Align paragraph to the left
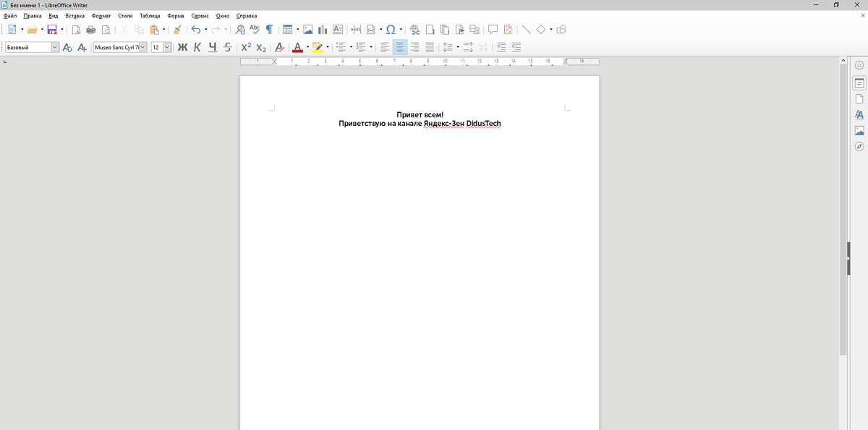This screenshot has width=868, height=430. pyautogui.click(x=385, y=47)
